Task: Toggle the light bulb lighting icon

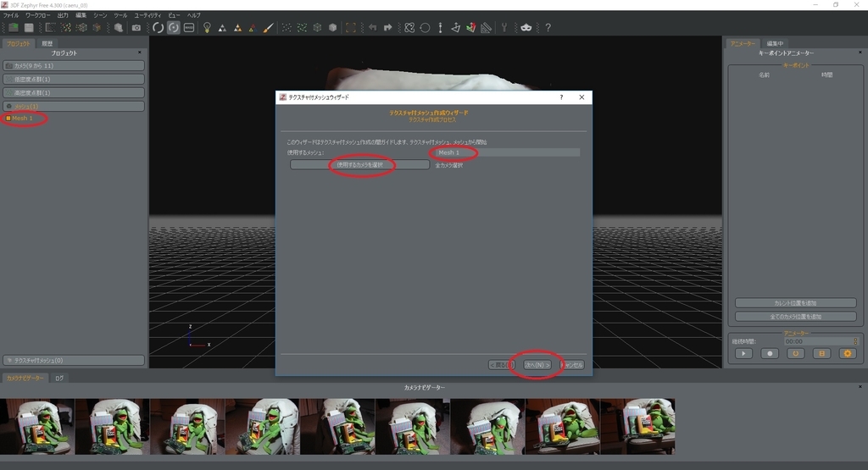Action: click(207, 27)
